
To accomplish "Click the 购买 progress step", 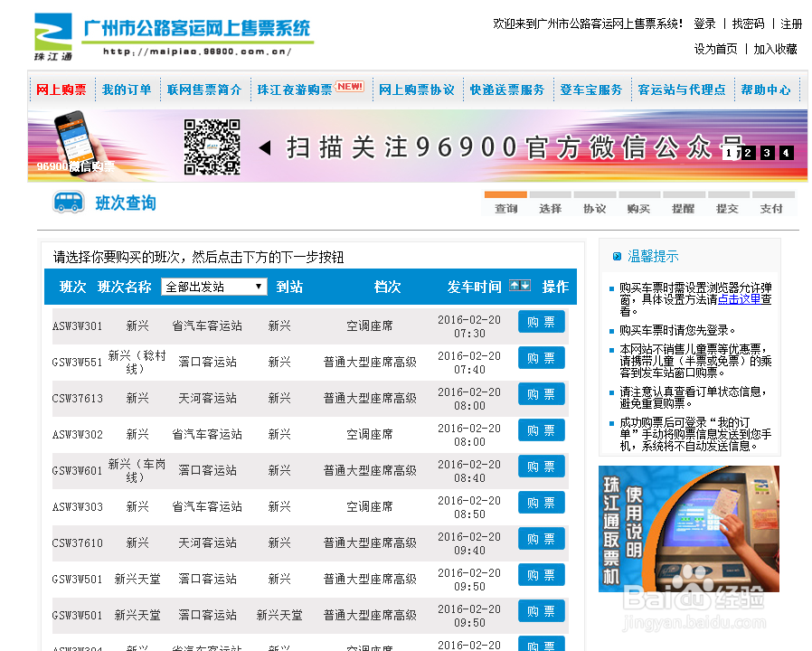I will 638,209.
